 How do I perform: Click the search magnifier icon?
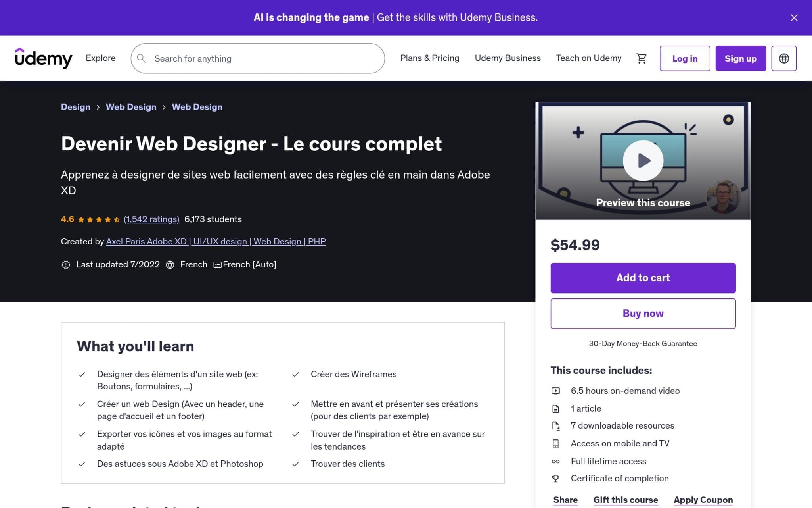click(x=141, y=58)
